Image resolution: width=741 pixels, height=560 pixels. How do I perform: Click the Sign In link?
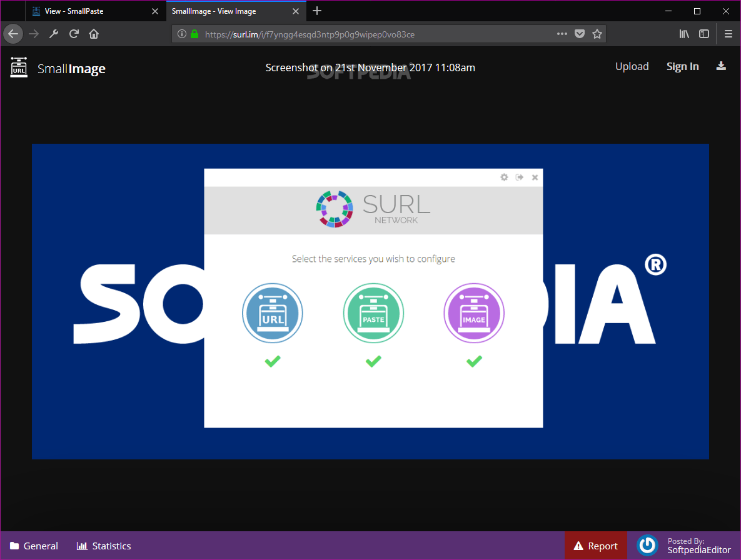coord(682,67)
